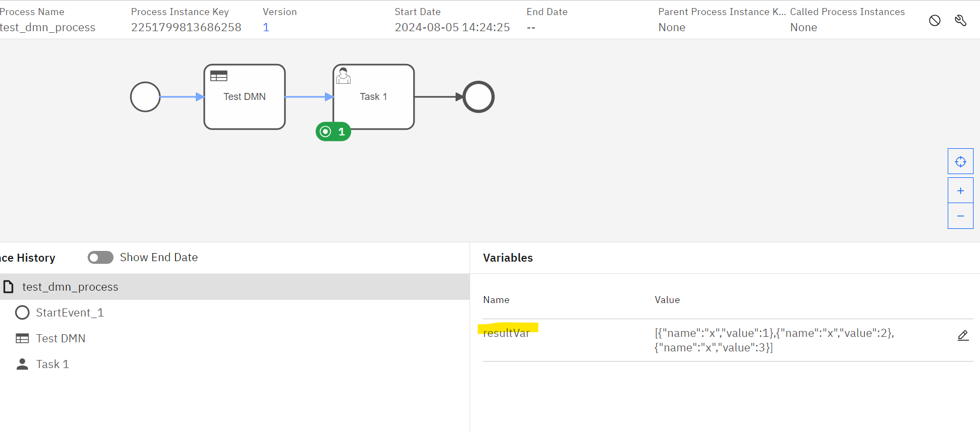Screen dimensions: 980x432
Task: Cancel the process instance with the circle-slash icon
Action: point(935,20)
